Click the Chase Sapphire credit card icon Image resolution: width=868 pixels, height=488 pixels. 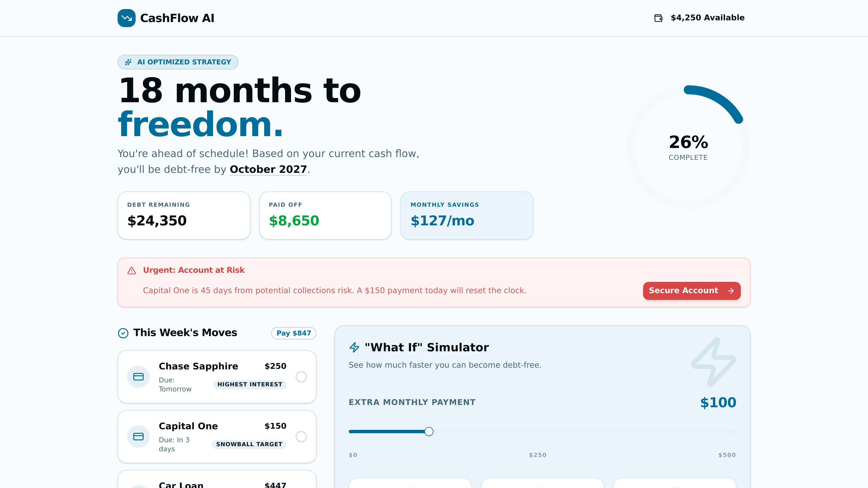[138, 376]
